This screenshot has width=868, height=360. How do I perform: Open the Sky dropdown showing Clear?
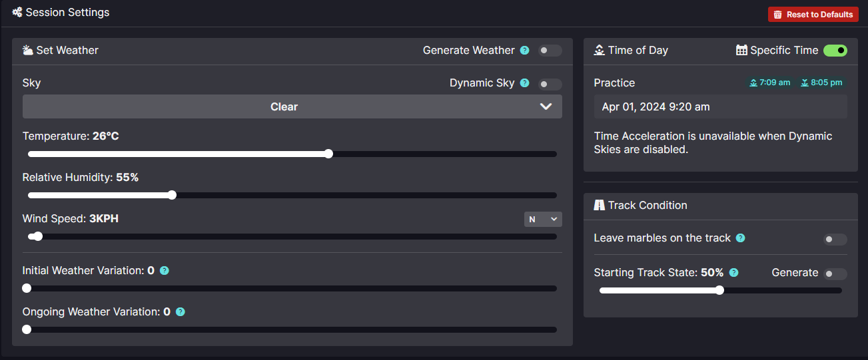click(292, 106)
